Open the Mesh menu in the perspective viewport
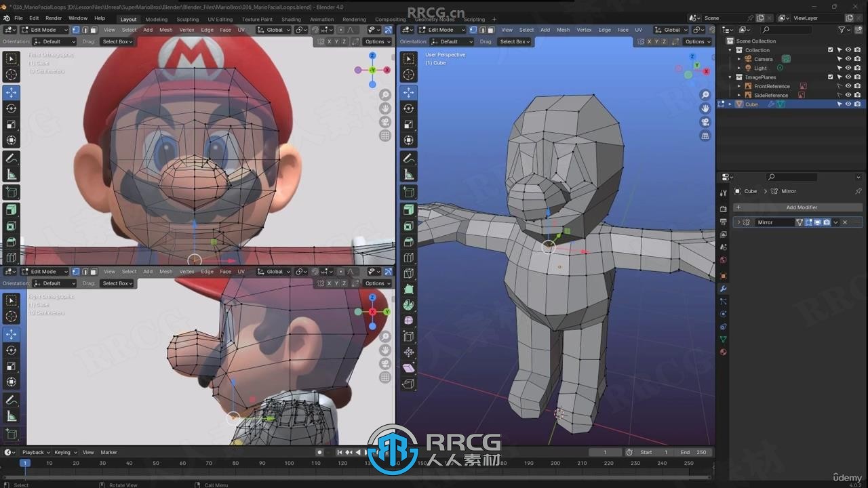The width and height of the screenshot is (868, 488). [x=563, y=30]
